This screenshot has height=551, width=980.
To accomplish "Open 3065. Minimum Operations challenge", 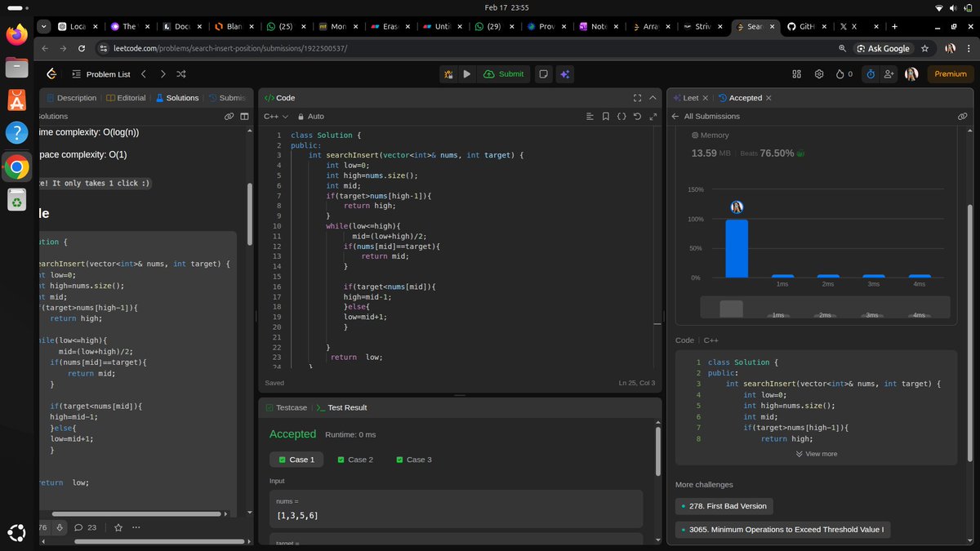I will 782,530.
